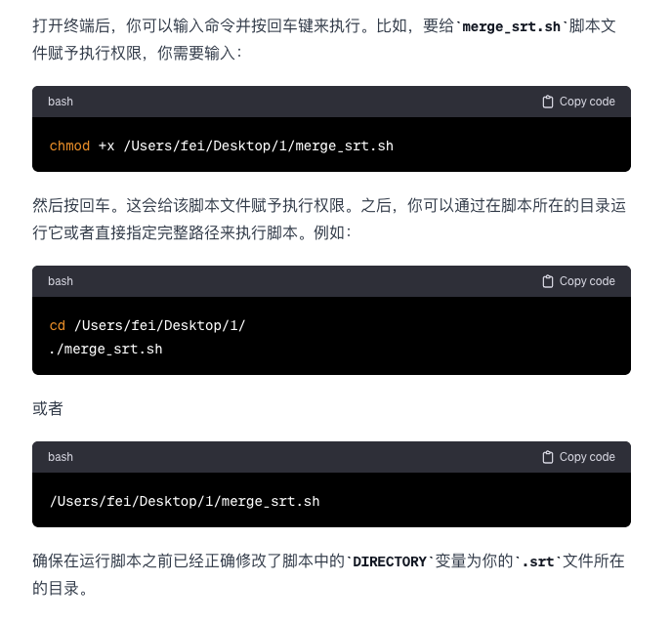Click the merge_srt.sh path in the chmod command
Viewport: 672px width, 623px height.
[x=259, y=146]
